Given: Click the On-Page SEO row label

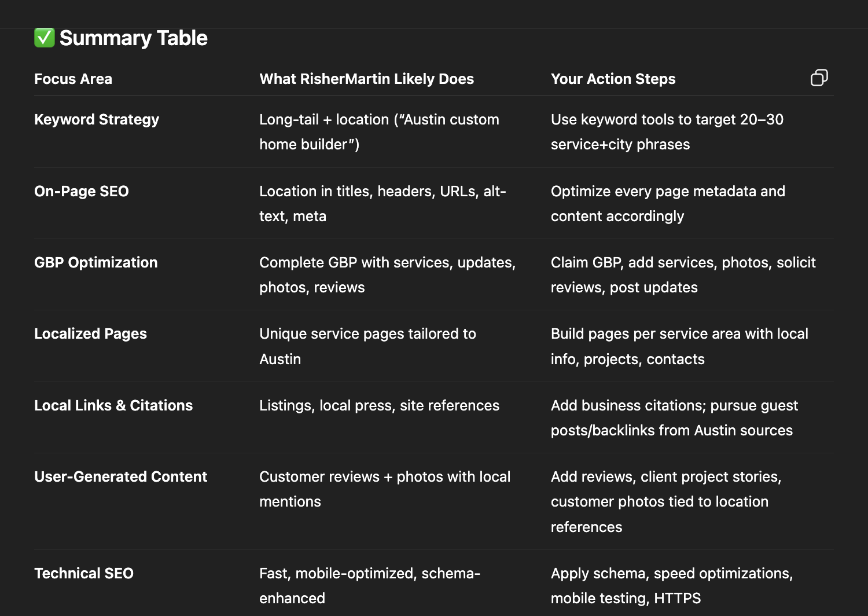Looking at the screenshot, I should pyautogui.click(x=82, y=191).
